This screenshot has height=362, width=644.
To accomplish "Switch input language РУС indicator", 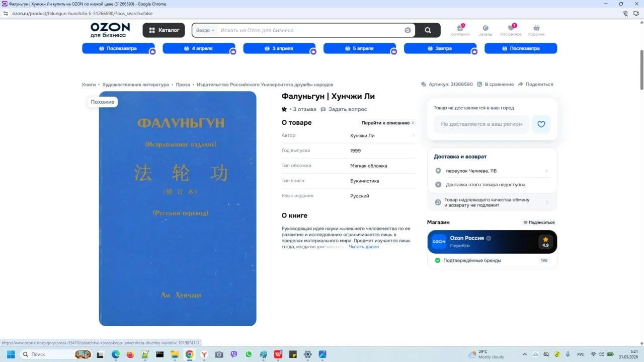I will coord(581,354).
